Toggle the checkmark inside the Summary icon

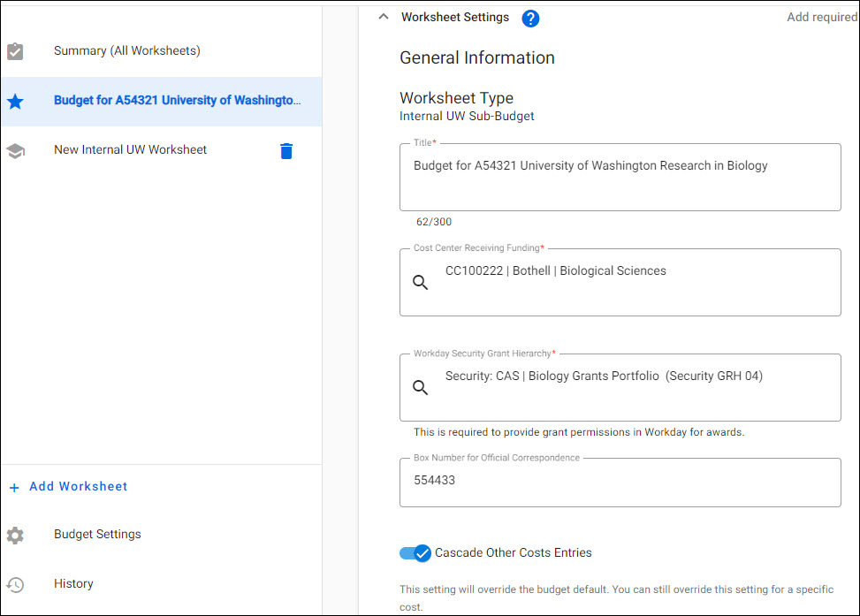point(15,50)
